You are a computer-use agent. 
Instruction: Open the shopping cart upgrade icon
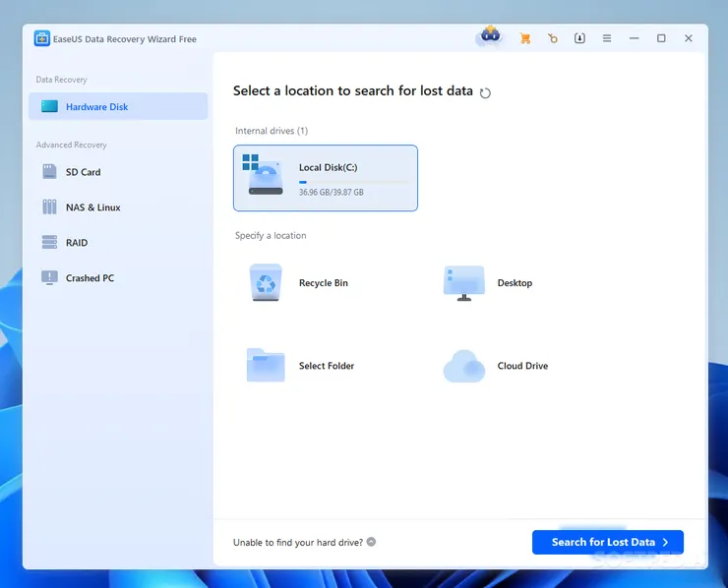click(525, 38)
